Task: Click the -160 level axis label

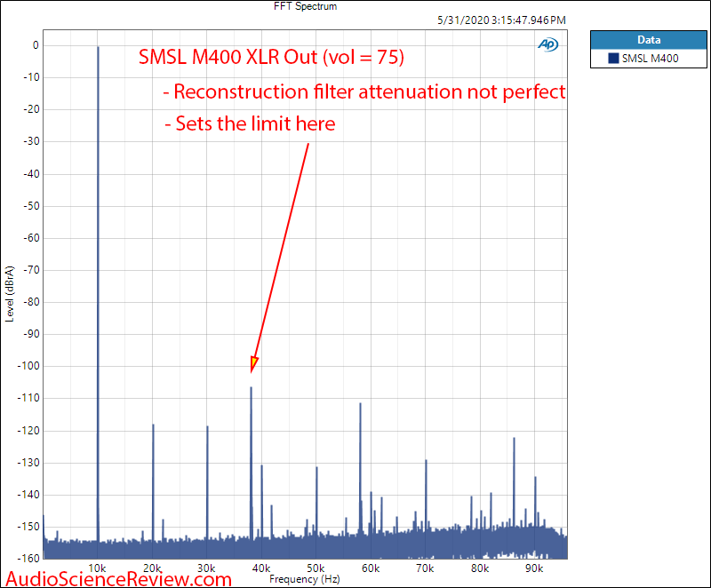Action: 28,559
